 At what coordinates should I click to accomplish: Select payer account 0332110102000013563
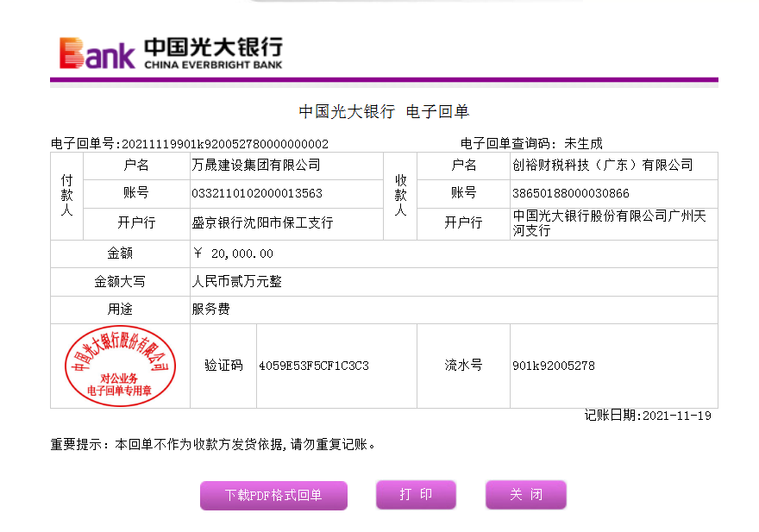point(257,194)
